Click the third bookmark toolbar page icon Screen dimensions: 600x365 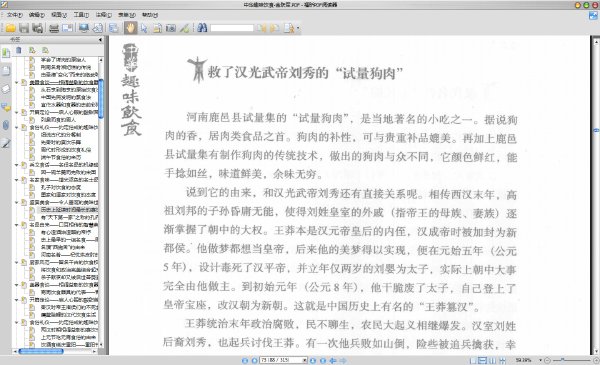46,50
